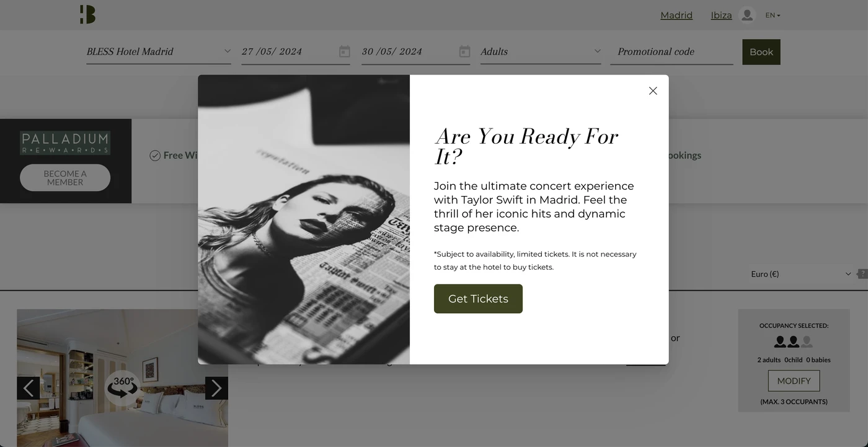Screen dimensions: 868x447
Task: Click the Palladium Rewards logo
Action: 65,143
